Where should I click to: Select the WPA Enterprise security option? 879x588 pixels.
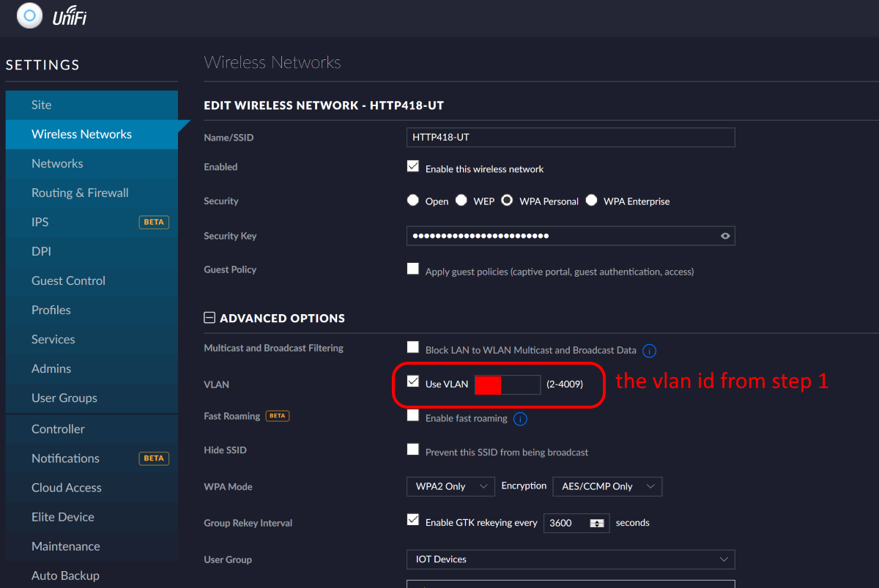591,201
